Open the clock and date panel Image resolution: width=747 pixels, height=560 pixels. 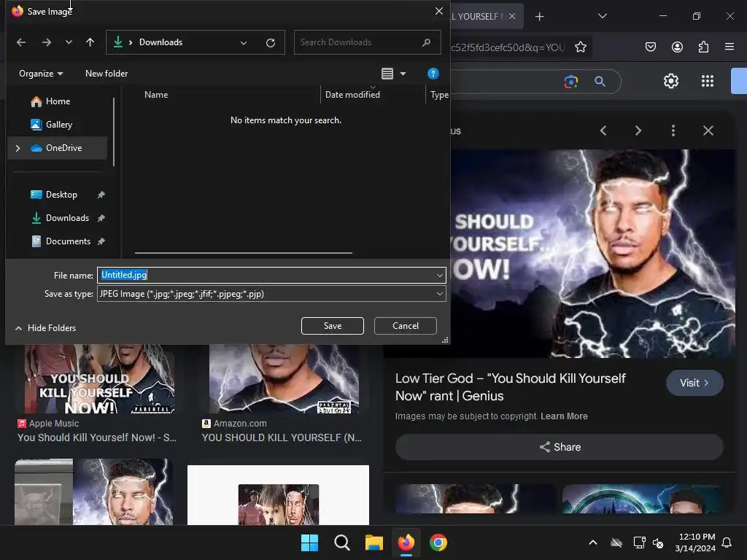click(x=695, y=542)
